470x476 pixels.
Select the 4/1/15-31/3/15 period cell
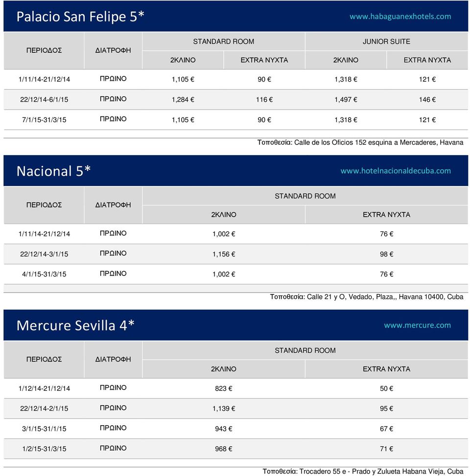point(44,274)
